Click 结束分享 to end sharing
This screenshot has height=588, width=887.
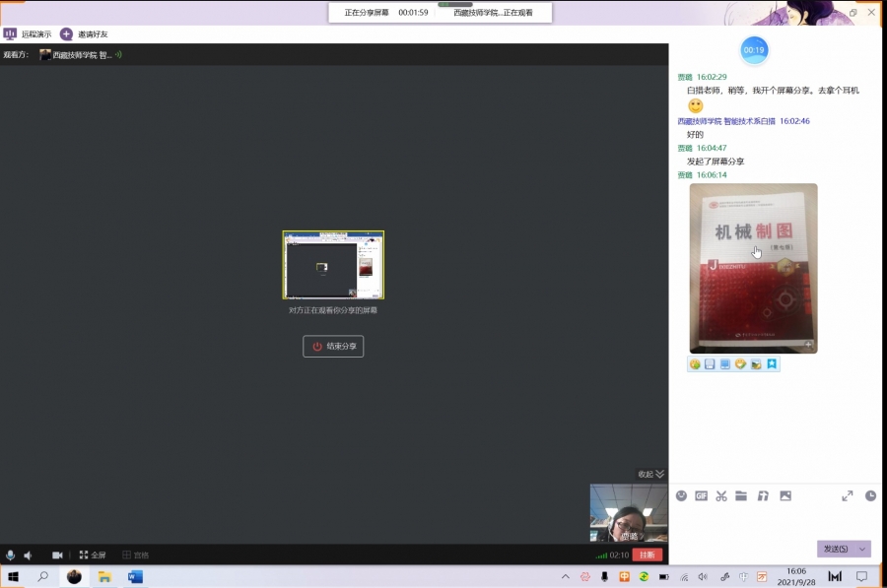(x=333, y=346)
